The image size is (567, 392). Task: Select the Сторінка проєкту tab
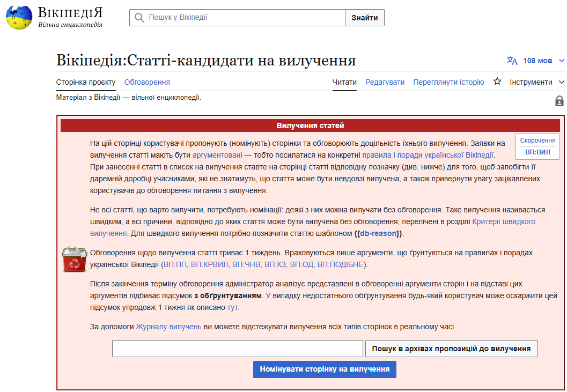[x=86, y=82]
